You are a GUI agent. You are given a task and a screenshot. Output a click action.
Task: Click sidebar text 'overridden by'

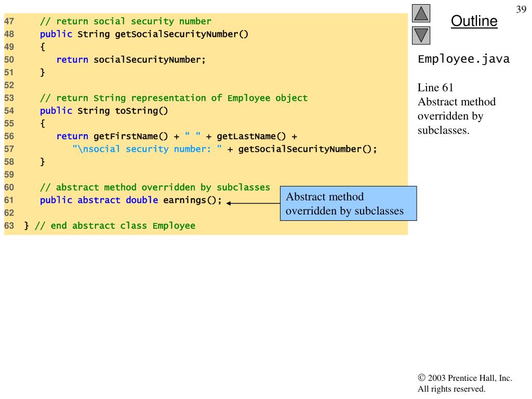(450, 116)
